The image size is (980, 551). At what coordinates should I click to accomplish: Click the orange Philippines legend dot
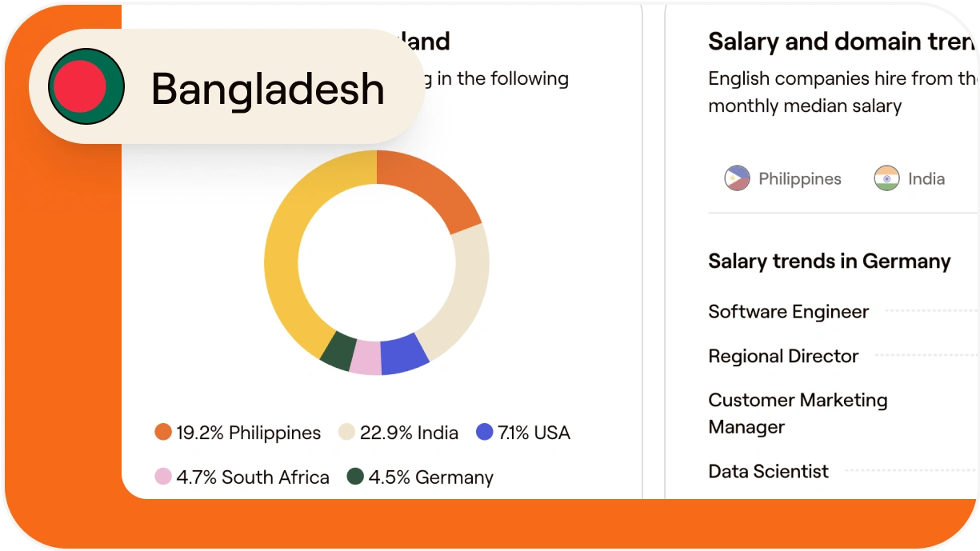tap(163, 433)
